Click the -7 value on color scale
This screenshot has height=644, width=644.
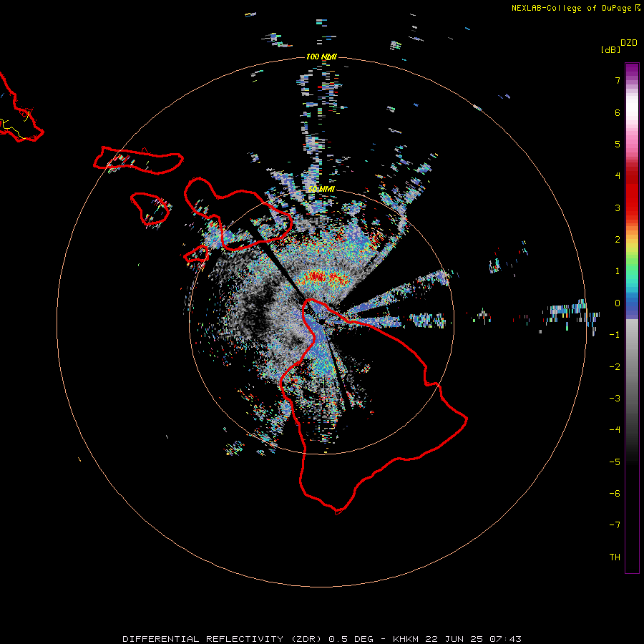pyautogui.click(x=615, y=525)
